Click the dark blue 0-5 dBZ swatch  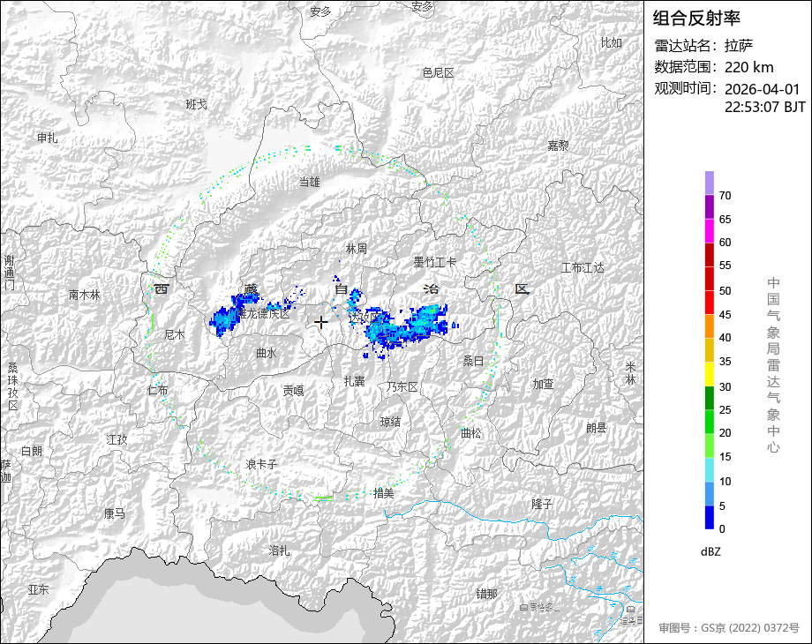pyautogui.click(x=710, y=517)
